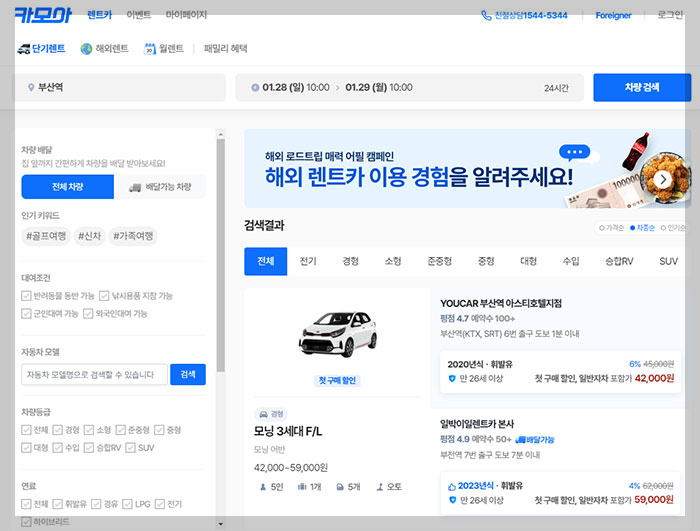Select 가격순 sort option

click(x=612, y=228)
